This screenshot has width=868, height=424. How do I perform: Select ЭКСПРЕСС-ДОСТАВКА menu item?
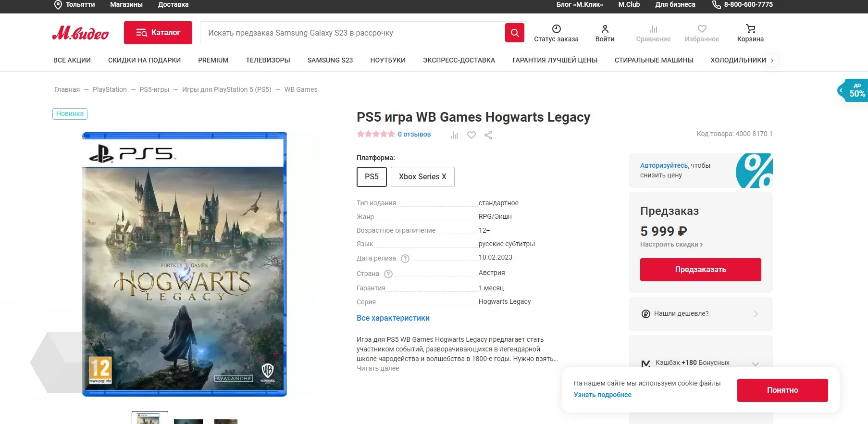459,60
